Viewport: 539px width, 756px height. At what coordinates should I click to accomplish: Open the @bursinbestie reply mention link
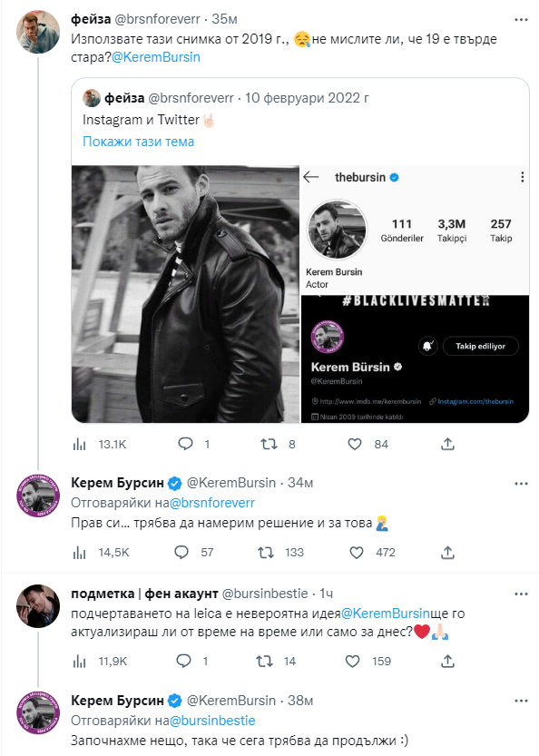pos(212,721)
